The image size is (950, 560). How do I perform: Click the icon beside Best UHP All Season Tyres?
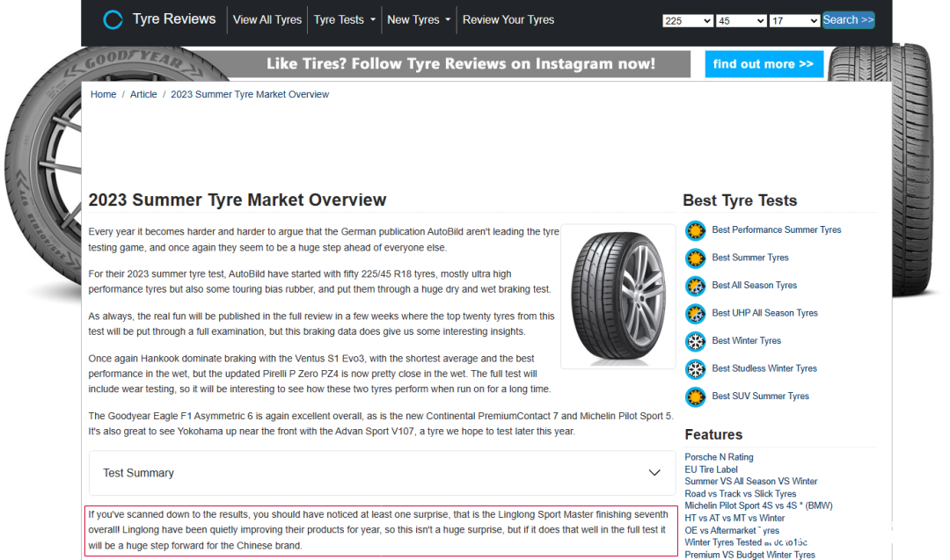[x=696, y=314]
